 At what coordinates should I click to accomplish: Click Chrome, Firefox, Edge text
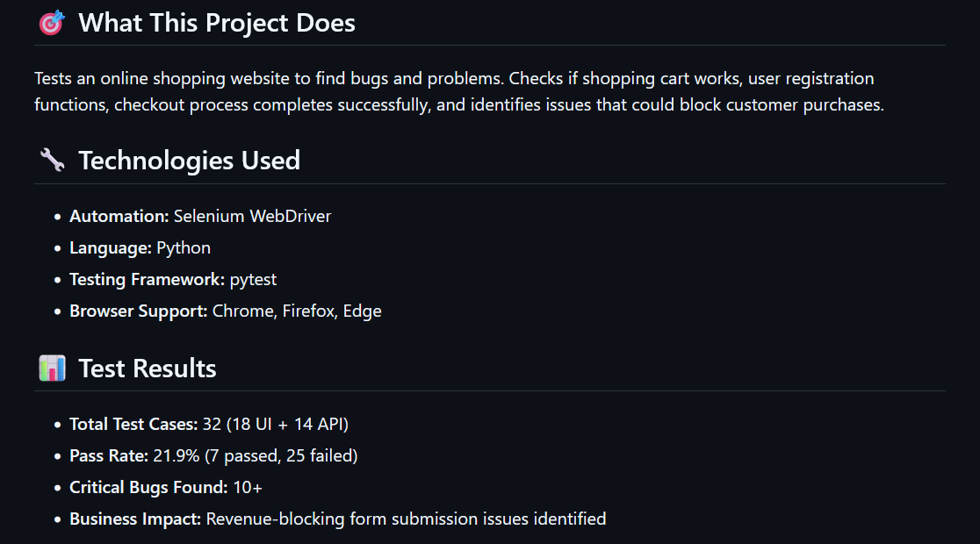297,311
